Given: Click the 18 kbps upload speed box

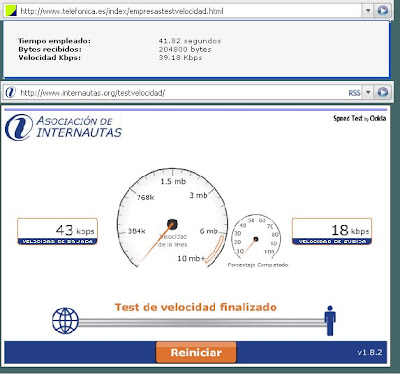Looking at the screenshot, I should [332, 231].
